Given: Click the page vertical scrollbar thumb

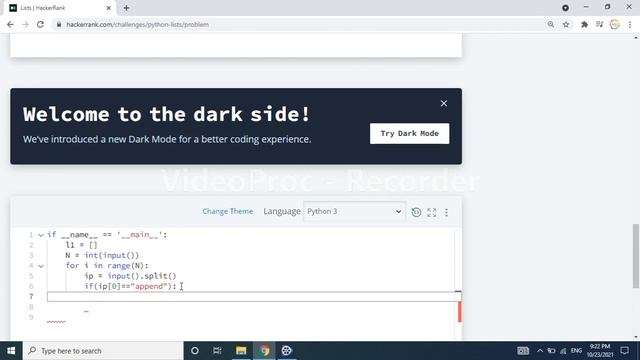Looking at the screenshot, I should click(636, 256).
